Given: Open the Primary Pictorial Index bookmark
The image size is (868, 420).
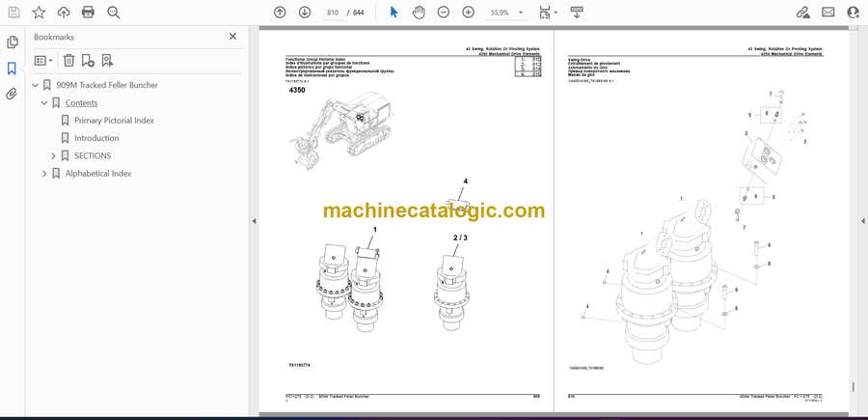Looking at the screenshot, I should (x=114, y=121).
